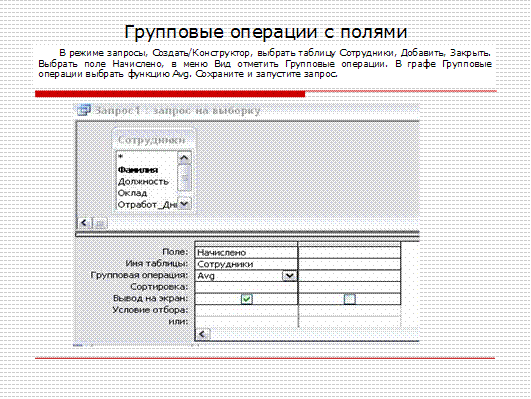The width and height of the screenshot is (531, 399).
Task: Click left scroll arrow below the query grid
Action: point(202,334)
